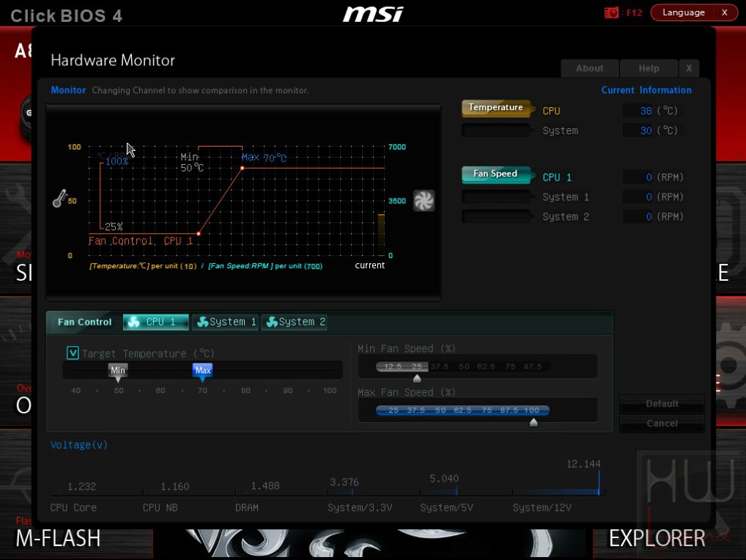Image resolution: width=746 pixels, height=560 pixels.
Task: Click the fan icon on the System 2 tab
Action: coord(272,322)
